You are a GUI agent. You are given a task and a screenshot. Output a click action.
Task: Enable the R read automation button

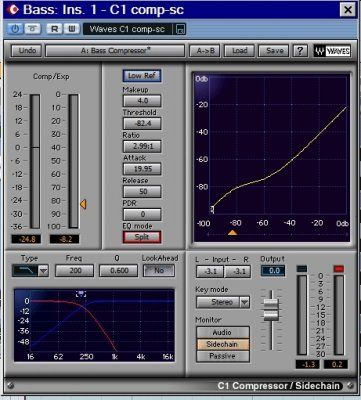(x=54, y=29)
